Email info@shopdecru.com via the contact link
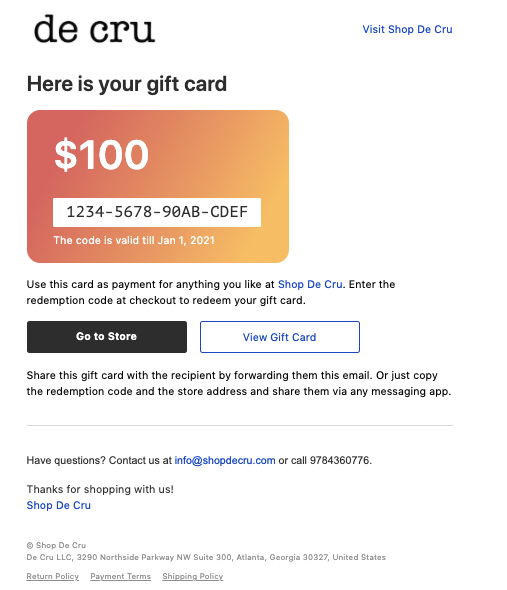 click(225, 460)
